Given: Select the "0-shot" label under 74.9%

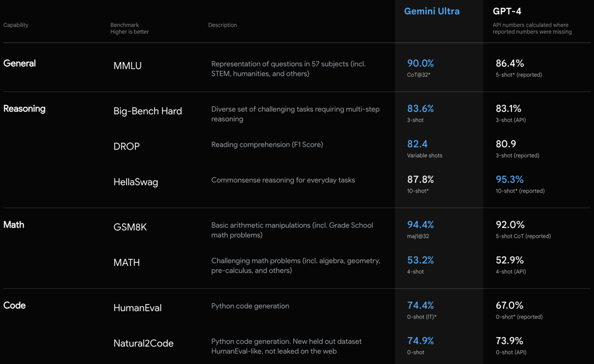Looking at the screenshot, I should tap(415, 353).
